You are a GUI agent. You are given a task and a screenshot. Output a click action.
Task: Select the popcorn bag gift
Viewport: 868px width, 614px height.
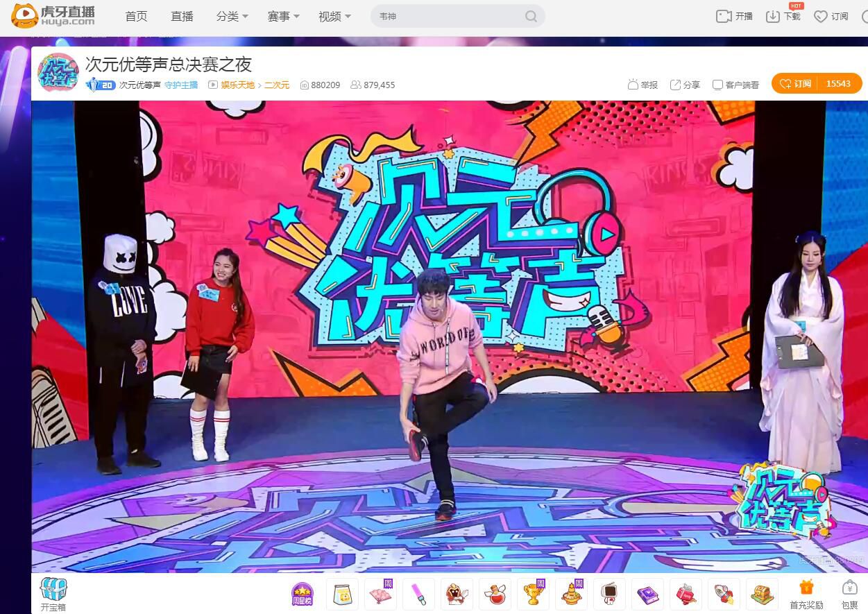click(342, 595)
